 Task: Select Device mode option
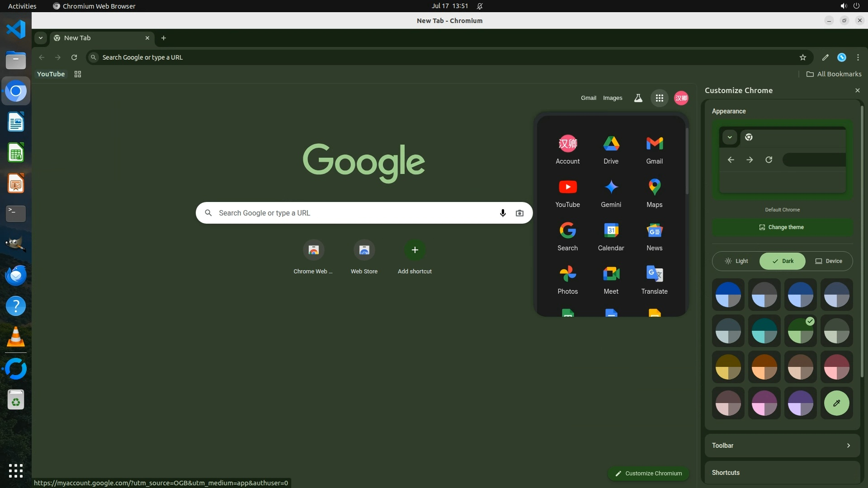[x=829, y=261]
